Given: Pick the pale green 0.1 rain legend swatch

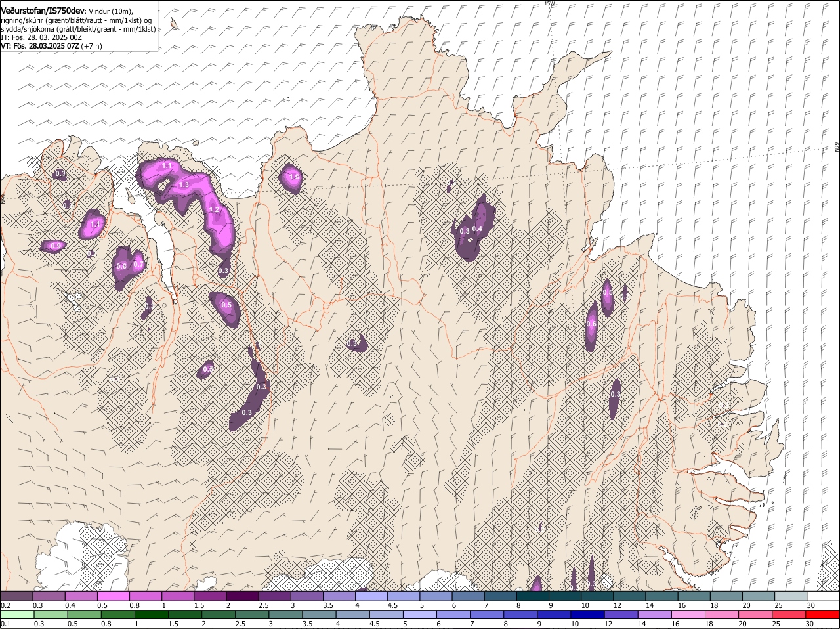Looking at the screenshot, I should tap(17, 615).
